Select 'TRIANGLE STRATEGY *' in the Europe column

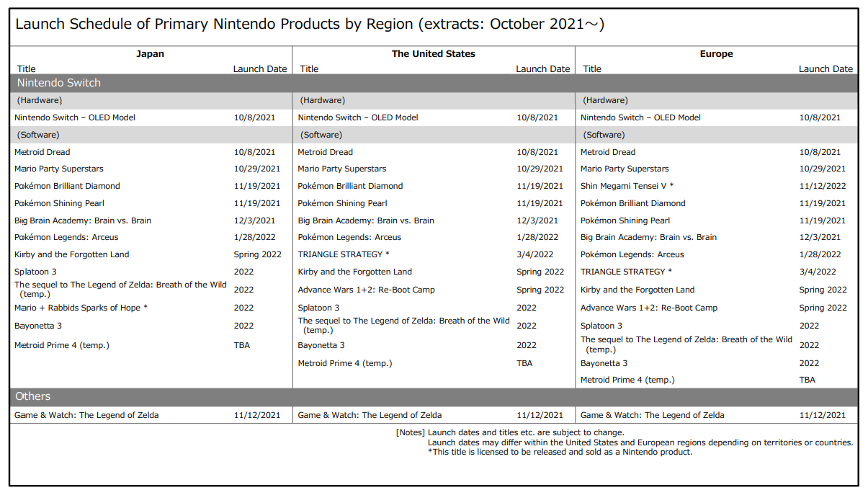point(627,272)
